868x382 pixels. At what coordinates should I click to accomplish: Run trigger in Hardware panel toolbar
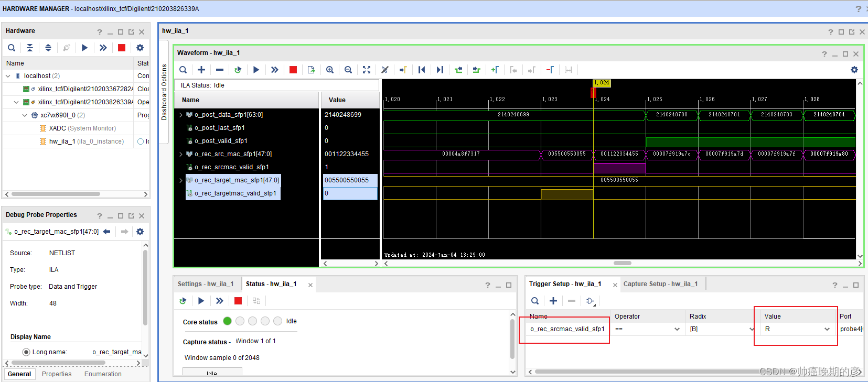[85, 48]
